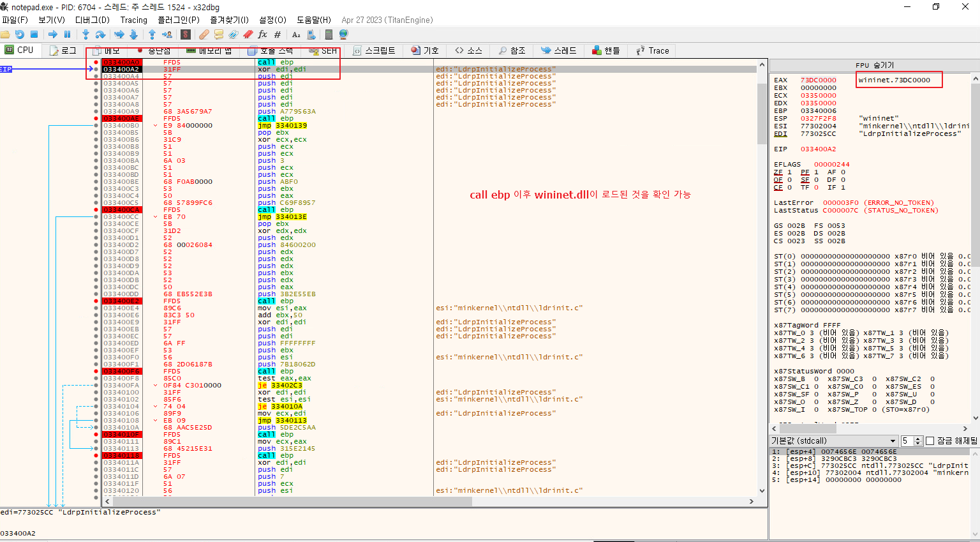Toggle breakpoint dot at address 033400AE
980x542 pixels.
[96, 119]
